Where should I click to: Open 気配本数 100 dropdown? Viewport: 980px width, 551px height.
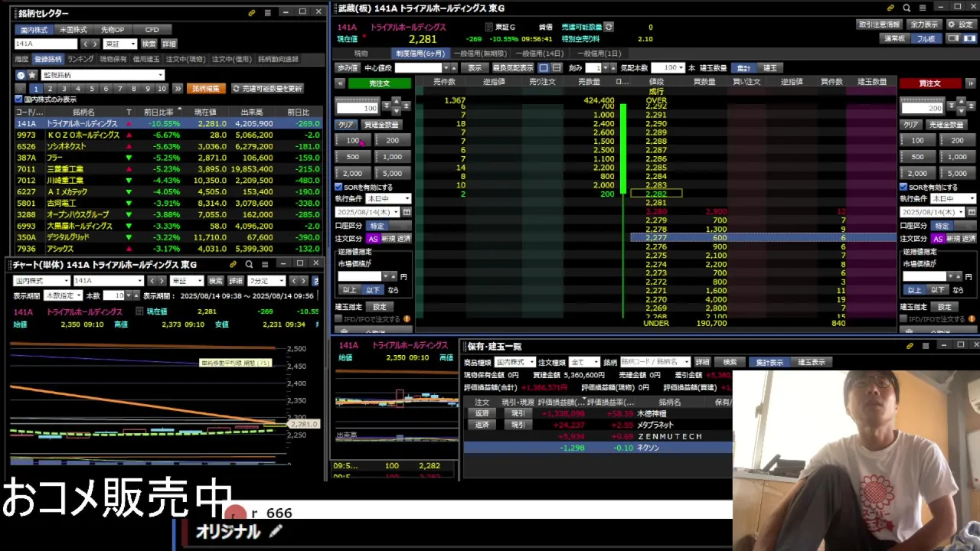point(668,67)
